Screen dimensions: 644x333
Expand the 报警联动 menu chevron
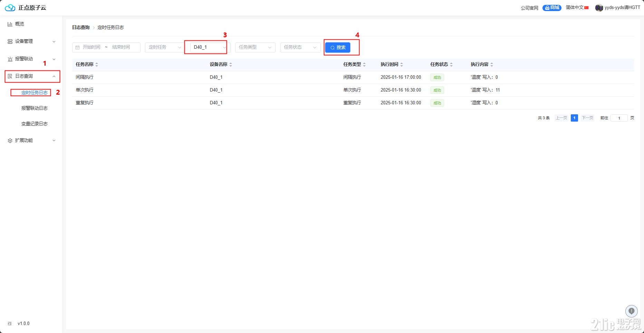pyautogui.click(x=54, y=59)
